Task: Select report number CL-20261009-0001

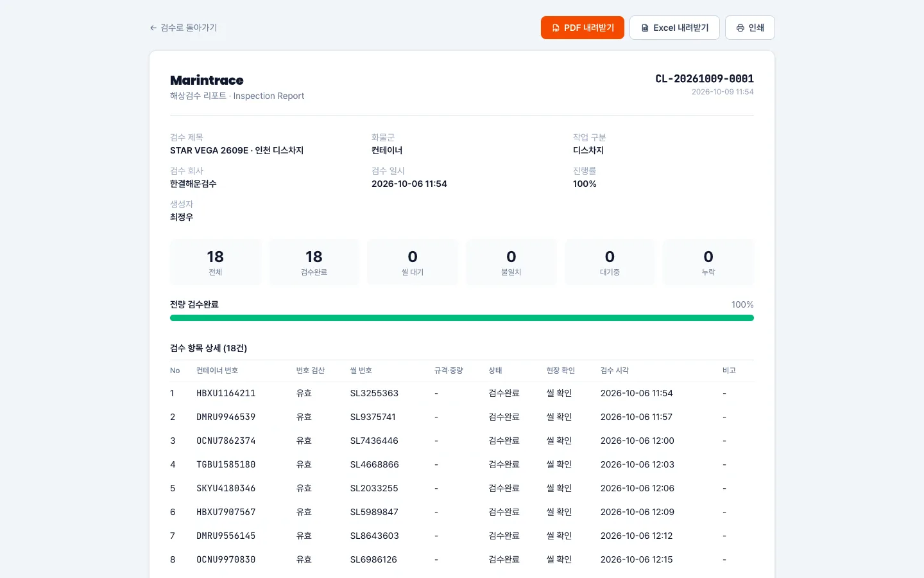Action: pyautogui.click(x=705, y=78)
